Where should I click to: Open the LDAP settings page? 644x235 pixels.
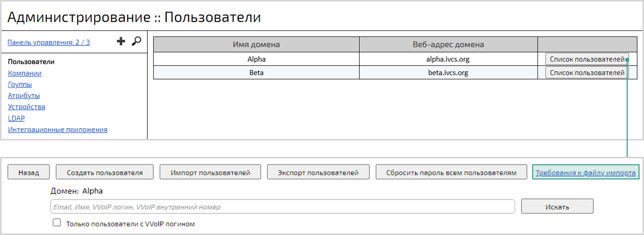tap(16, 118)
